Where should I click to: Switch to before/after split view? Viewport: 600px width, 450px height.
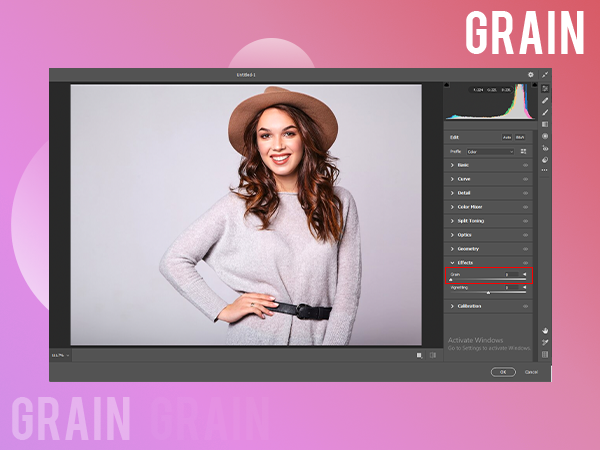(x=433, y=355)
